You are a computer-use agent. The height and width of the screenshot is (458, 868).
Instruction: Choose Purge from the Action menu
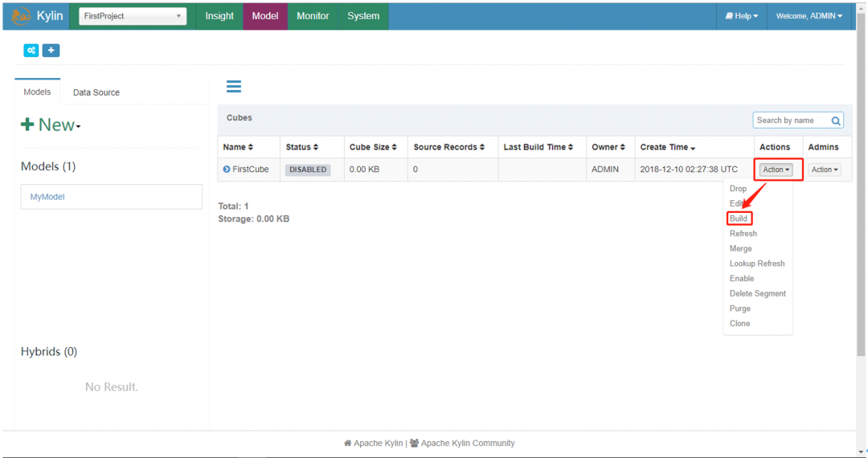[x=740, y=308]
